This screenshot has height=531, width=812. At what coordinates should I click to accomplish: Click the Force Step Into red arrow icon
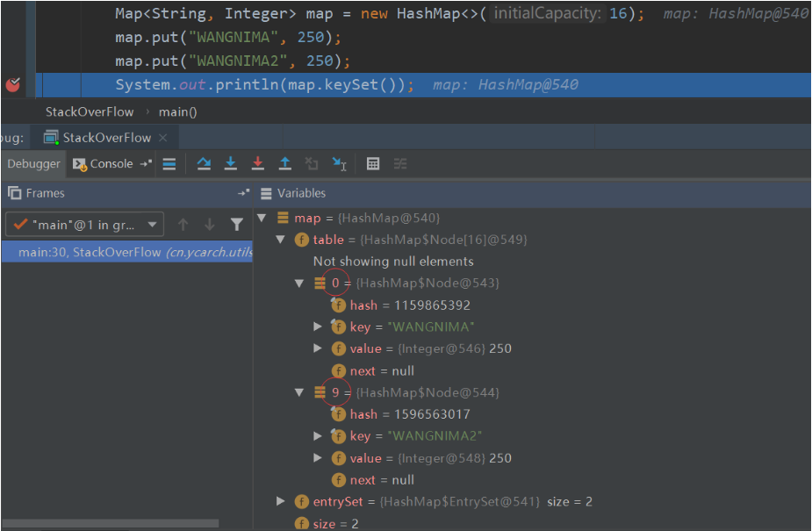[x=258, y=163]
